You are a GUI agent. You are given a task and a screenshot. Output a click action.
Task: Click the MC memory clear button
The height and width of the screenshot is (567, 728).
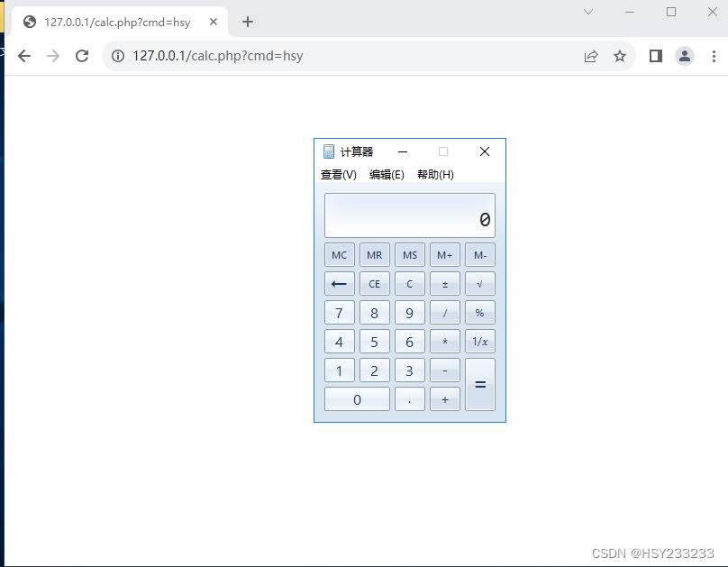tap(340, 254)
